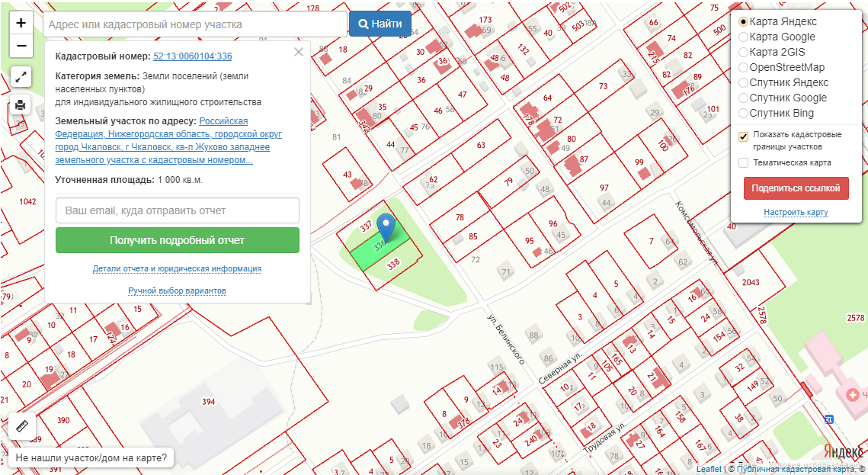
Task: Click parcel 338 on the map
Action: [393, 265]
